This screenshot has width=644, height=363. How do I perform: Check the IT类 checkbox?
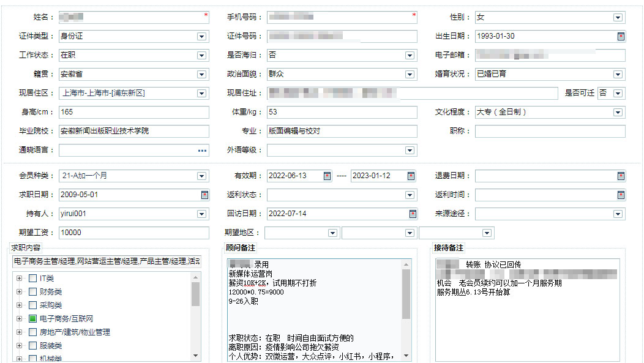point(33,279)
